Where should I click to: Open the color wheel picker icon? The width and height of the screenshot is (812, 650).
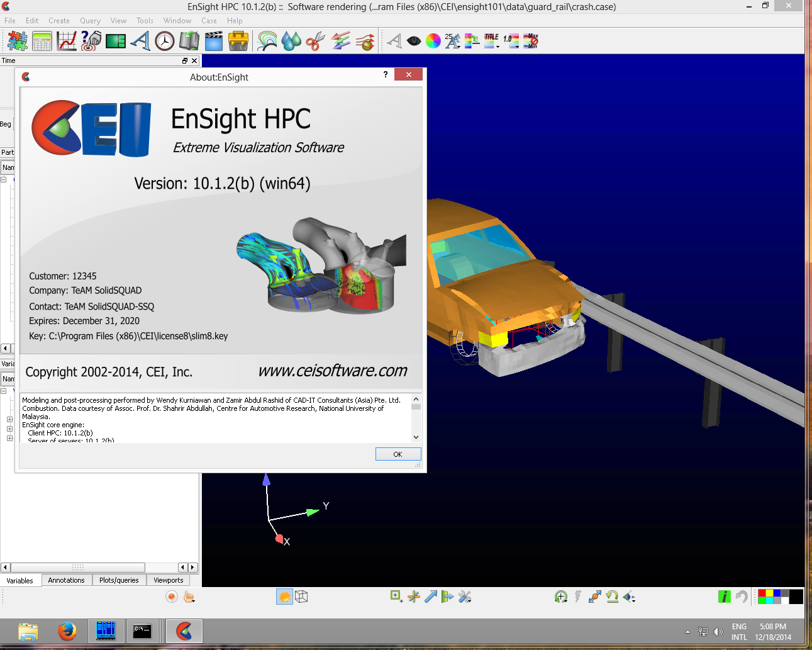point(433,42)
